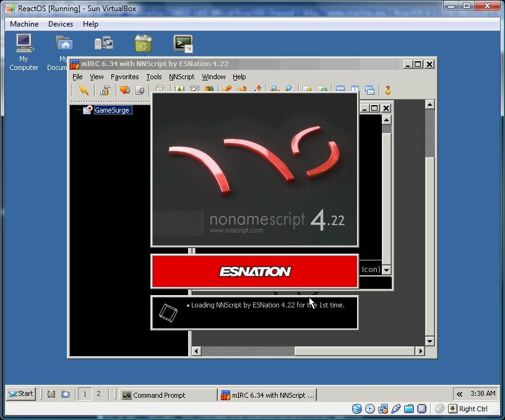Open the Command Prompt desktop shortcut
This screenshot has height=420, width=505.
click(x=183, y=43)
